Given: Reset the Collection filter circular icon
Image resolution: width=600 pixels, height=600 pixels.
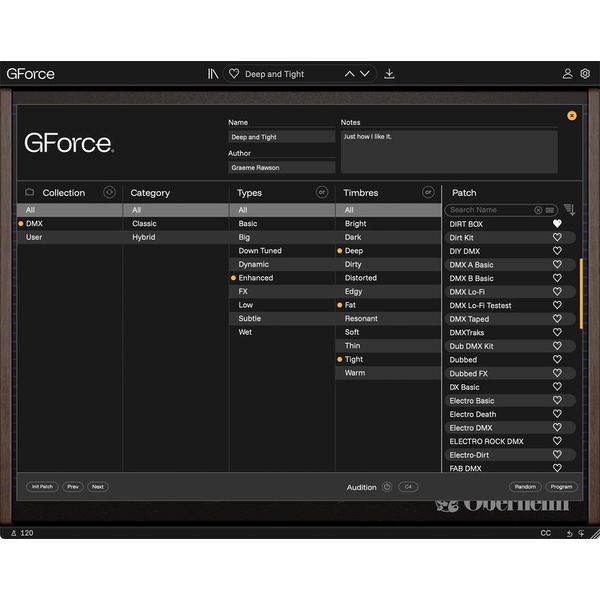Looking at the screenshot, I should coord(109,192).
